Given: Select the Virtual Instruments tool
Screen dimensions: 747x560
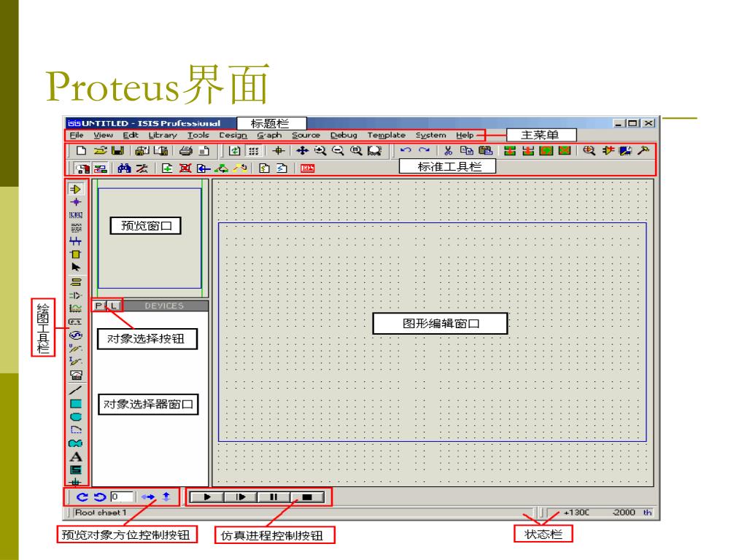Looking at the screenshot, I should 76,376.
